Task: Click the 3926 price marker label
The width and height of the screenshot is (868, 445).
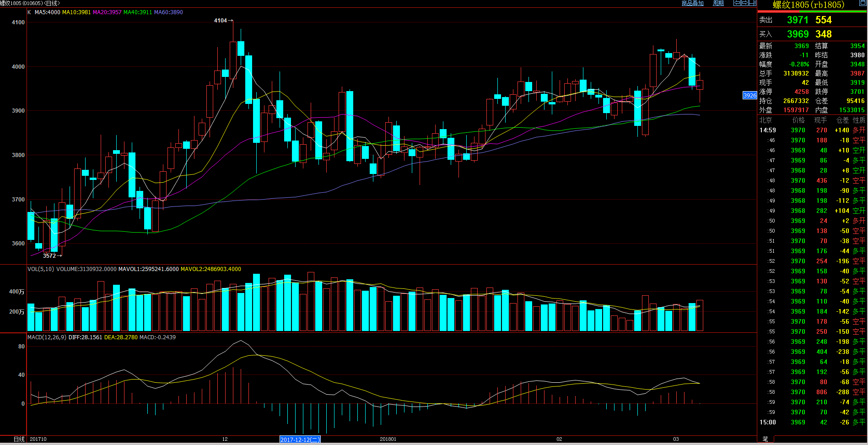Action: pos(749,95)
